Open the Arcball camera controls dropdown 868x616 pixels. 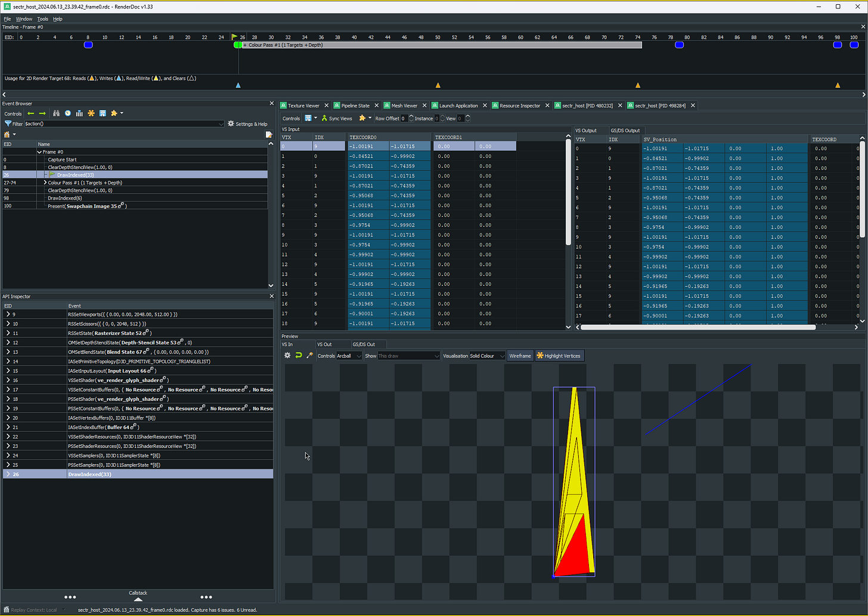[349, 356]
